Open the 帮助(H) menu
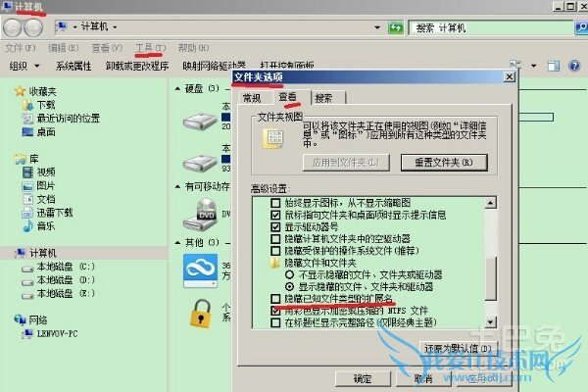The width and height of the screenshot is (588, 392). (x=193, y=48)
